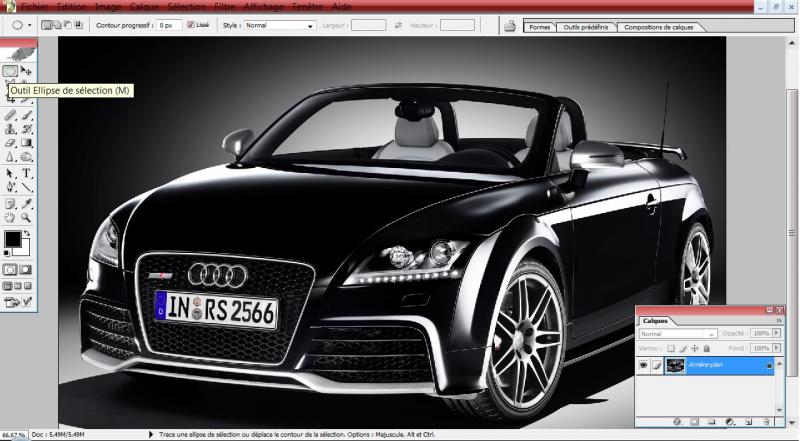This screenshot has height=441, width=800.
Task: Open the background color picker
Action: click(x=25, y=250)
